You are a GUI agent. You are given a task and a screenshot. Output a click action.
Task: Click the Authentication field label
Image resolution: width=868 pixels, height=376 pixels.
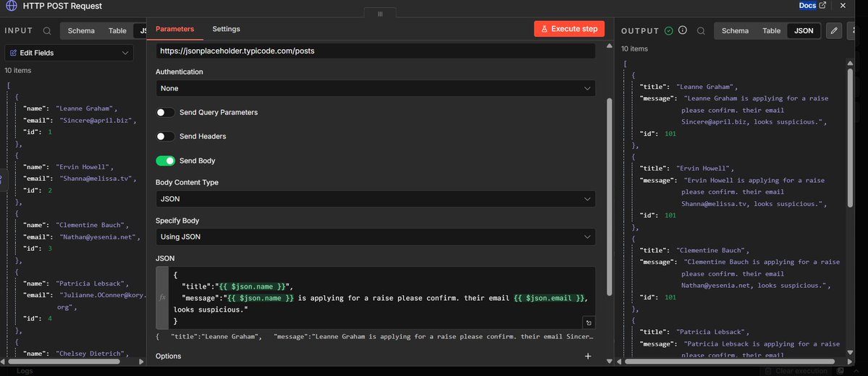pos(180,72)
